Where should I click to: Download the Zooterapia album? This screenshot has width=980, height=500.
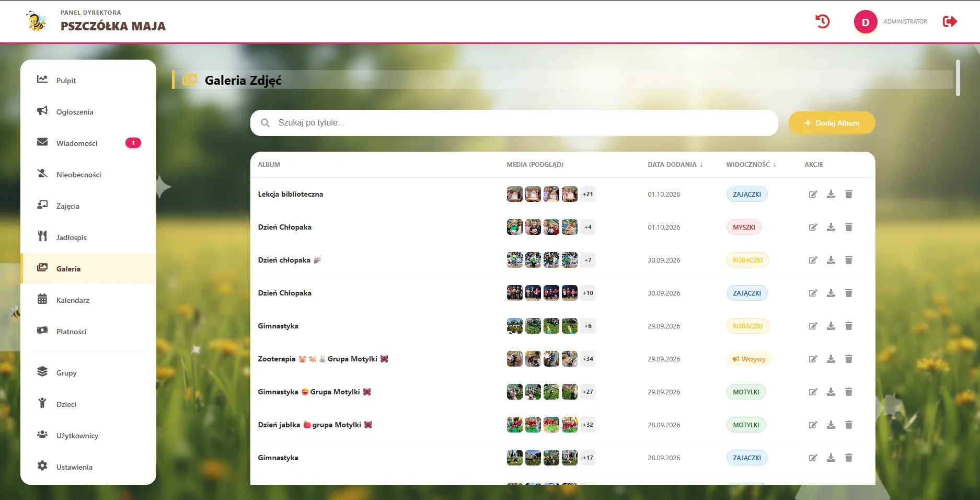[831, 359]
